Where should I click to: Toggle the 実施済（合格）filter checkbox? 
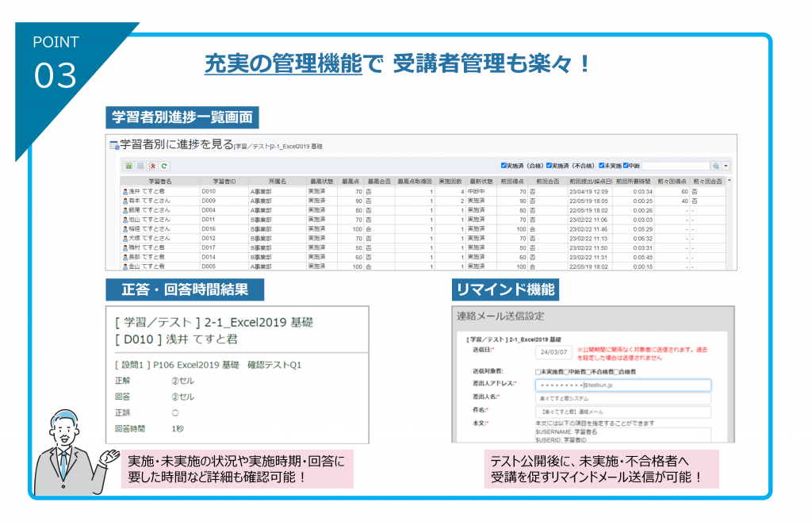[x=504, y=166]
